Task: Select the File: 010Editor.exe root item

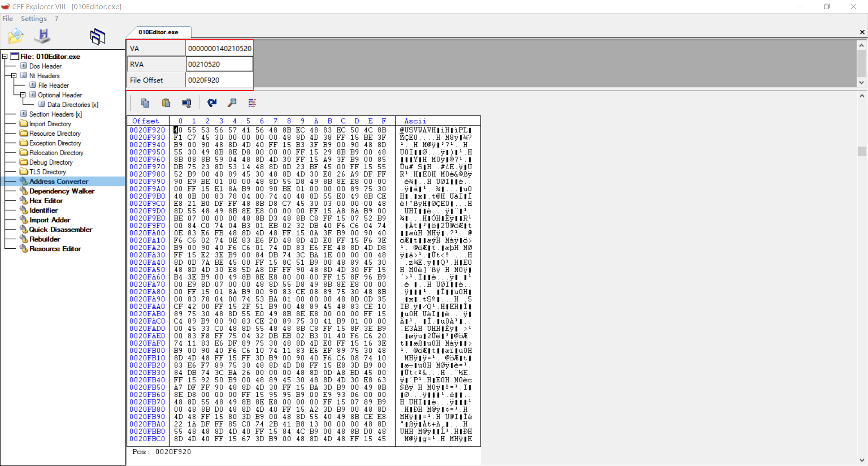Action: click(50, 57)
